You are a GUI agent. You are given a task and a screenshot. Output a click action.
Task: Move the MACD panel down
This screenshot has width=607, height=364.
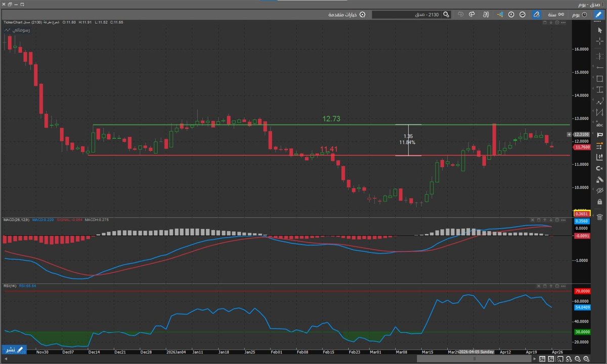point(551,220)
